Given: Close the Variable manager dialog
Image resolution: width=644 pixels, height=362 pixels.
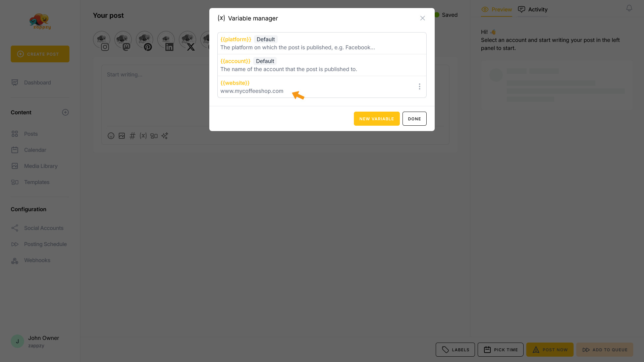Looking at the screenshot, I should pyautogui.click(x=423, y=18).
